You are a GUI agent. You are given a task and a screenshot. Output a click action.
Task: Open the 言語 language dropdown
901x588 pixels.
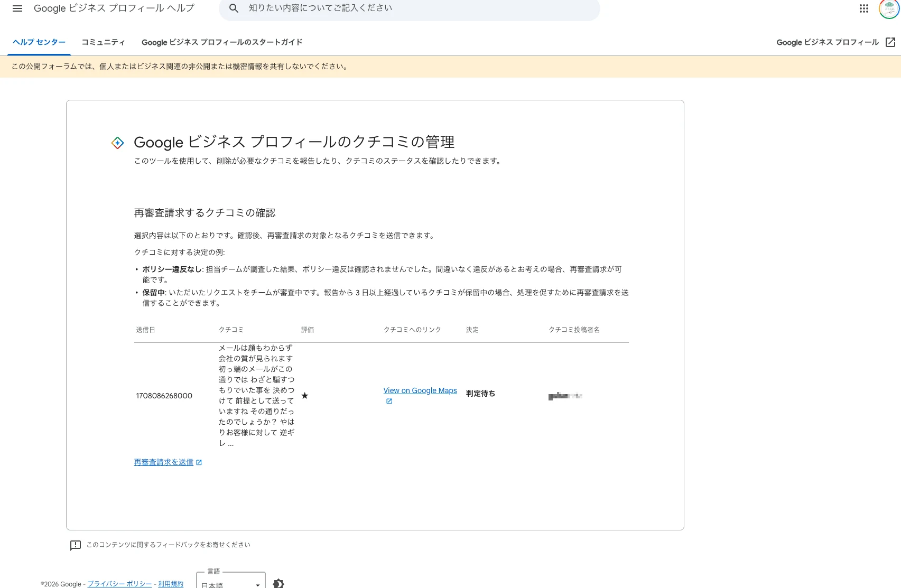pos(231,581)
